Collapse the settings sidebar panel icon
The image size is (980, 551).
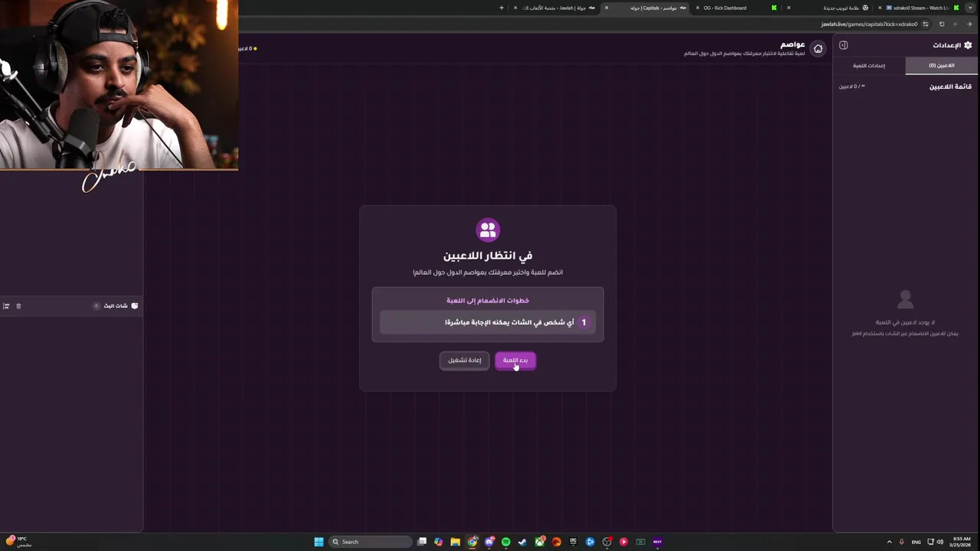pyautogui.click(x=843, y=45)
